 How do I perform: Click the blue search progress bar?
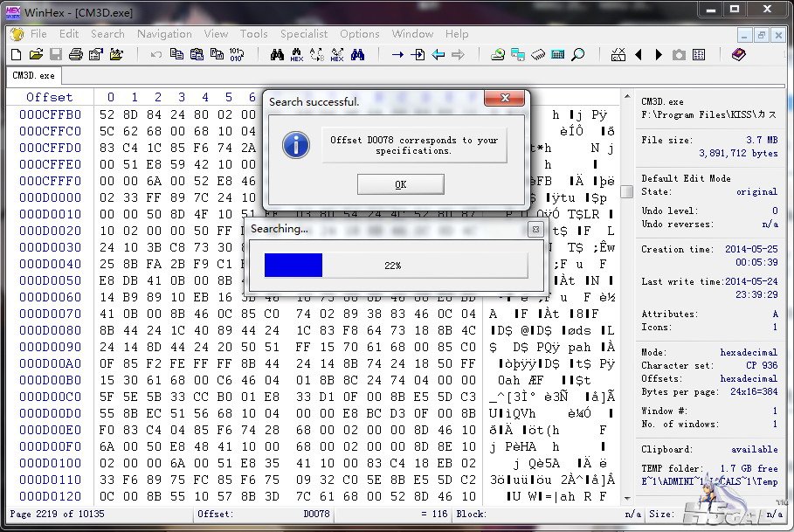tap(293, 265)
